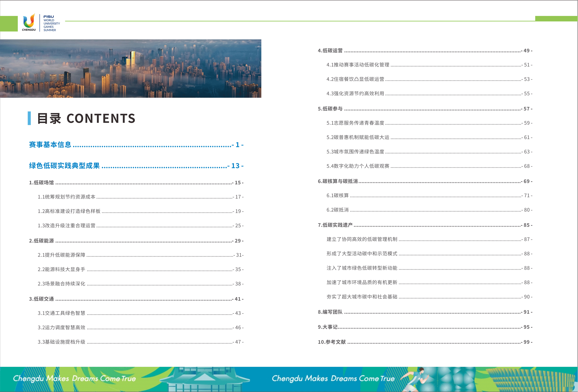Open 5.2碳普惠机制赋能低碳大运 entry
This screenshot has height=392, width=578.
coord(429,137)
